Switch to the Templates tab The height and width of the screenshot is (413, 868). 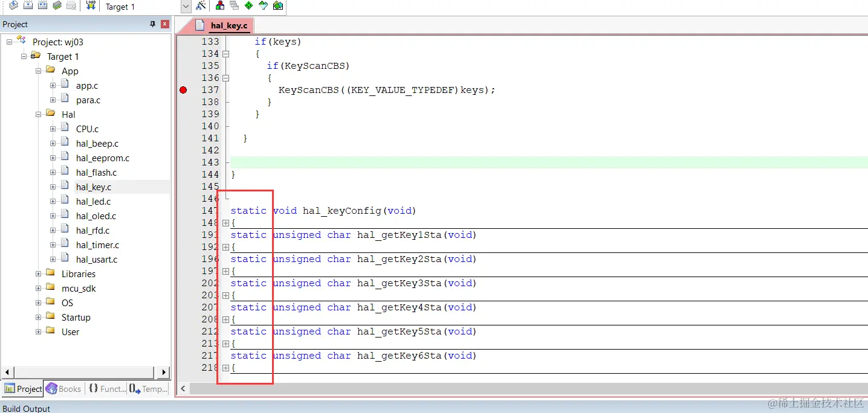[x=149, y=389]
